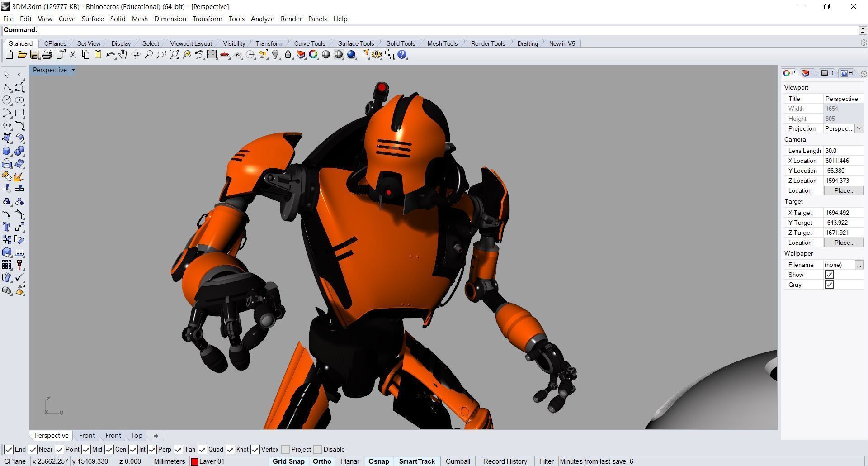Click the camera Location Place... button
This screenshot has height=466, width=868.
[x=844, y=190]
